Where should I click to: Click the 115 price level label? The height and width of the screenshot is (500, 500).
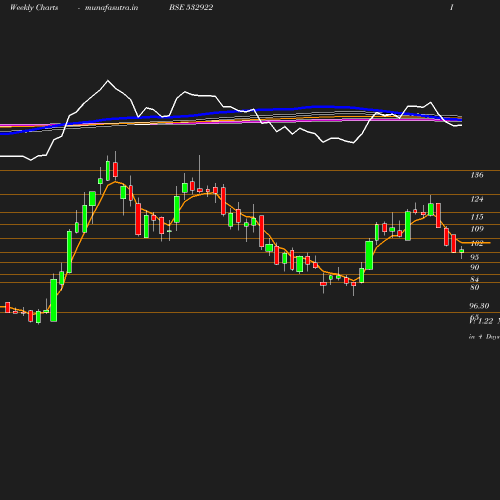(477, 217)
